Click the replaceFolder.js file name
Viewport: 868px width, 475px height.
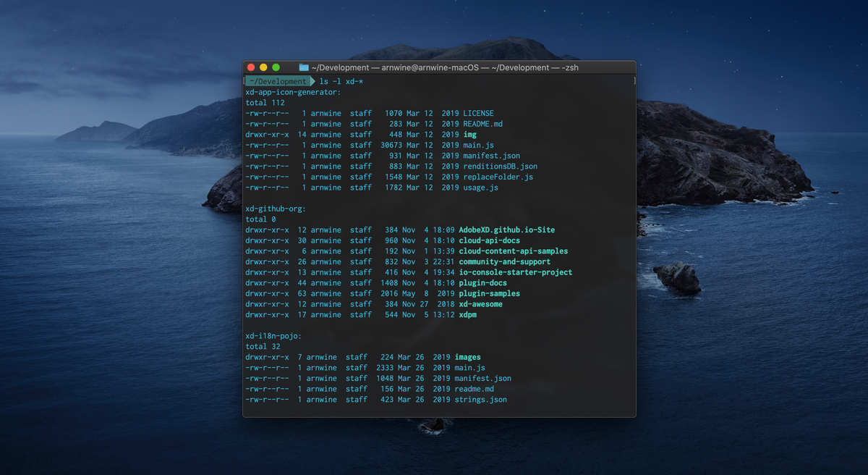(498, 177)
